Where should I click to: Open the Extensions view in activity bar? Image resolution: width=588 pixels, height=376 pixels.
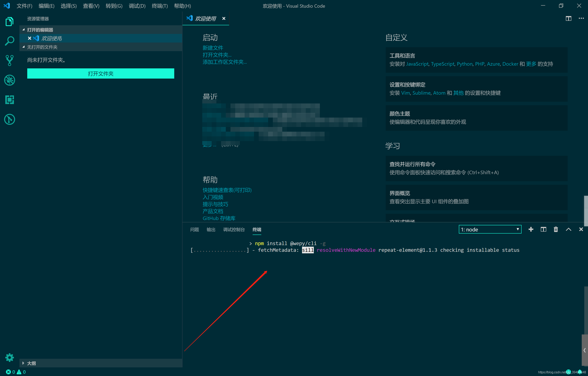(10, 100)
